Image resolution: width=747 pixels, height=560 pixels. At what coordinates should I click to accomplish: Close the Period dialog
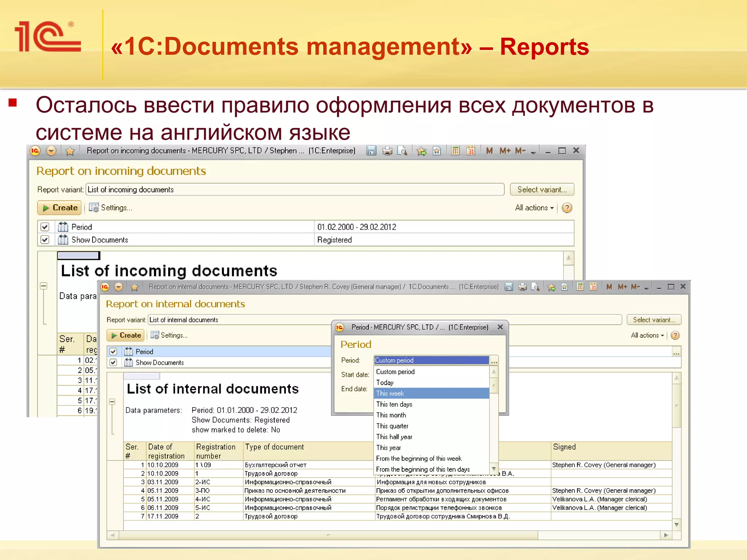click(x=500, y=327)
